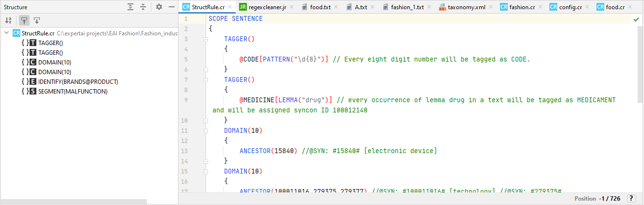Place cursor on SCOPE SENTENCE text
Image resolution: width=644 pixels, height=205 pixels.
[236, 19]
